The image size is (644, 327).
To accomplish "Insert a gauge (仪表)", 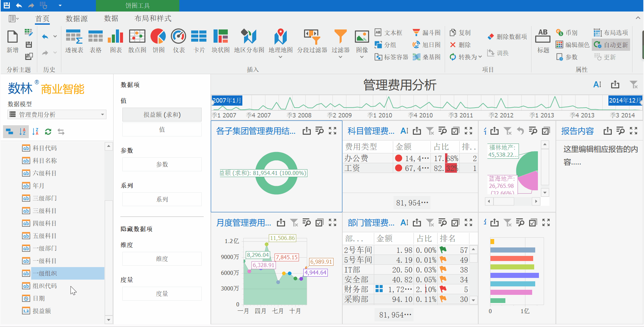I will pos(179,41).
